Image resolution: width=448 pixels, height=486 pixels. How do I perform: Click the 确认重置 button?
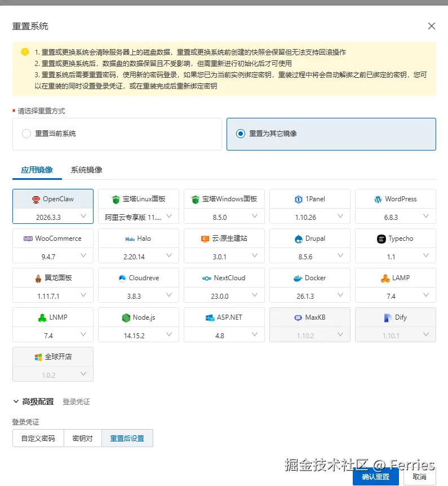(375, 477)
